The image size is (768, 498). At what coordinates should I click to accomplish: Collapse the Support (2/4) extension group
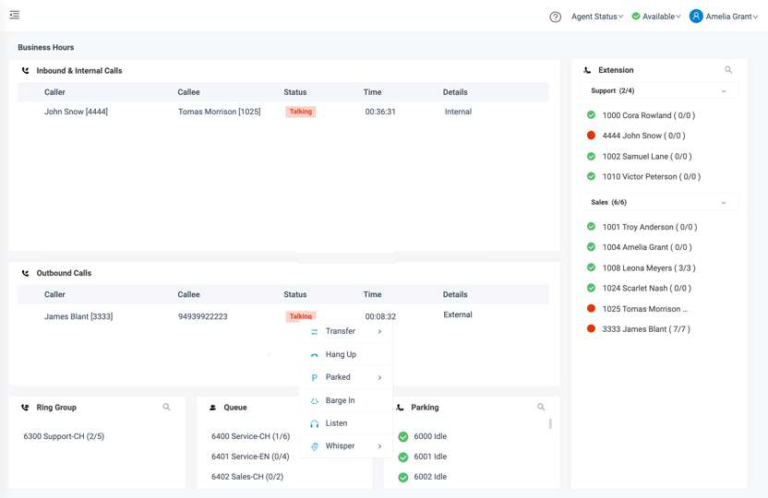point(723,91)
